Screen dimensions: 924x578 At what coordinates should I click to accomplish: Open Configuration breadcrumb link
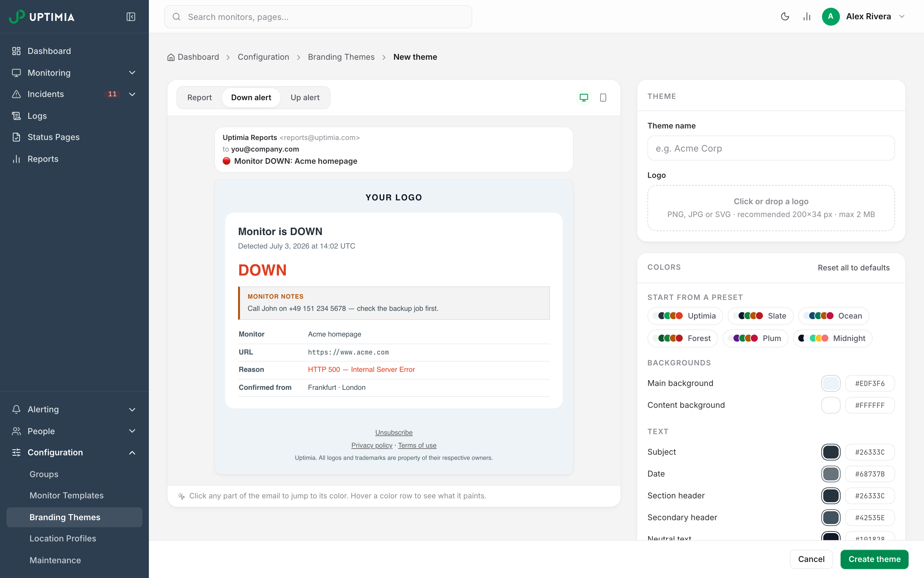point(263,57)
